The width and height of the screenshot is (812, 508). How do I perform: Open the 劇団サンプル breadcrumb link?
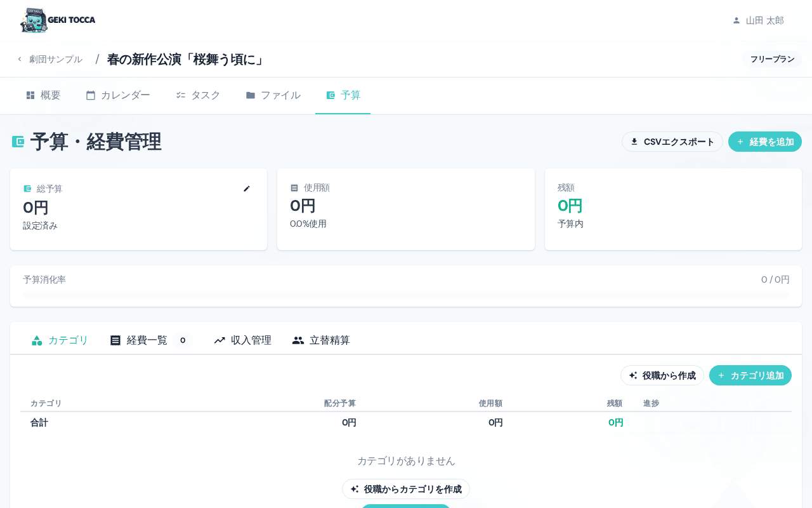tap(56, 58)
